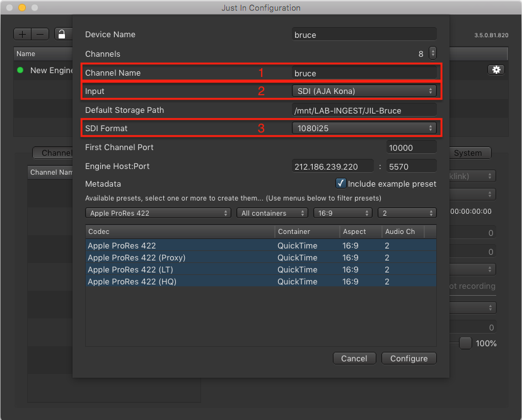Click the Cancel button
The width and height of the screenshot is (522, 420).
pyautogui.click(x=354, y=358)
